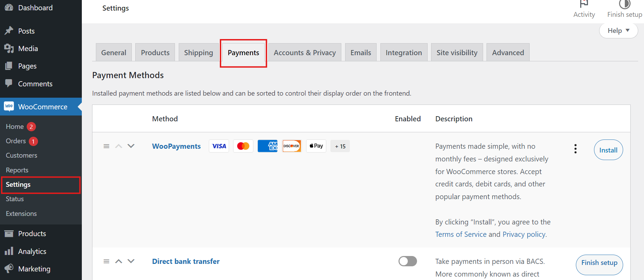Enable the Direct bank transfer toggle
The width and height of the screenshot is (644, 280).
point(408,261)
